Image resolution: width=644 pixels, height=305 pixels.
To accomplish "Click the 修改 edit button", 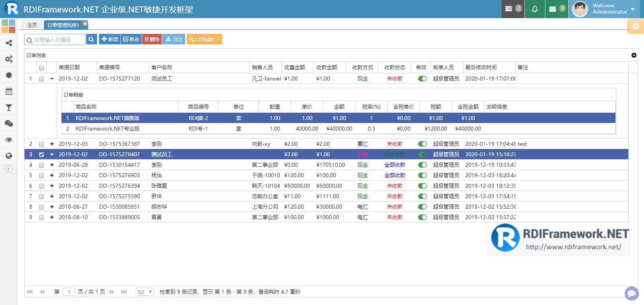I will [x=131, y=39].
